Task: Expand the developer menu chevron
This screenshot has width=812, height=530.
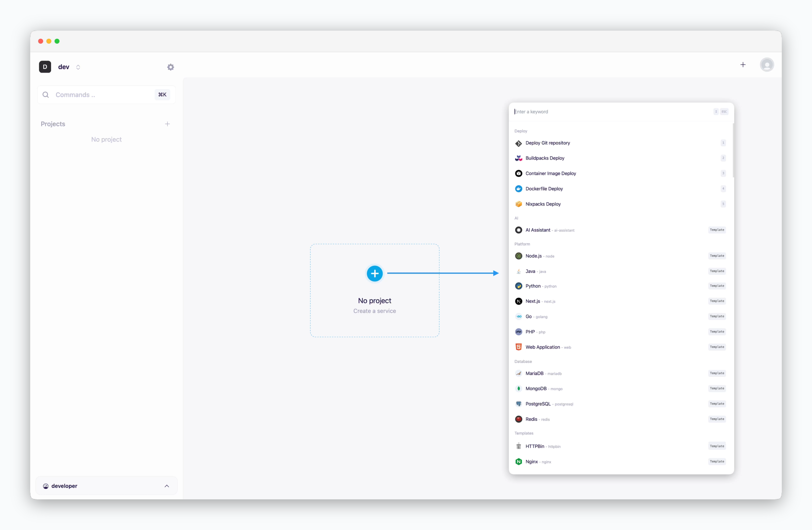Action: [x=166, y=486]
